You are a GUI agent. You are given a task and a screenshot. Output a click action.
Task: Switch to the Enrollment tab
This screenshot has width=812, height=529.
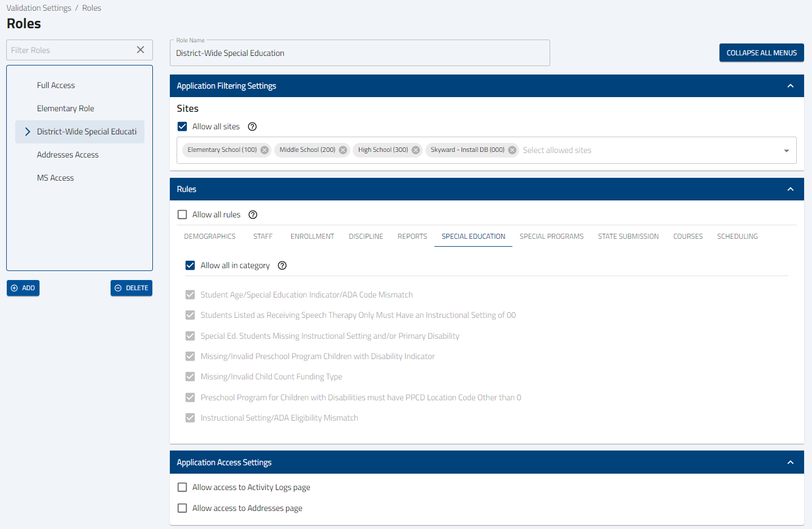coord(312,237)
